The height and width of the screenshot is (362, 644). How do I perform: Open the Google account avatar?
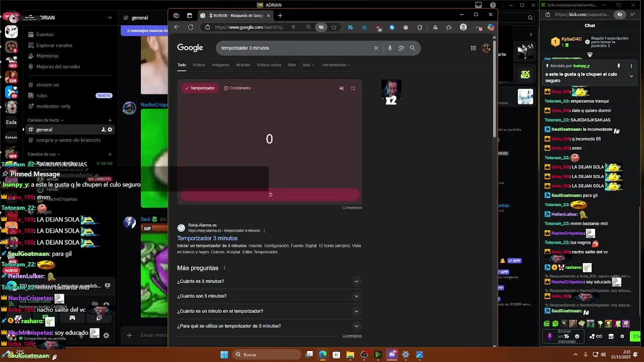click(486, 48)
